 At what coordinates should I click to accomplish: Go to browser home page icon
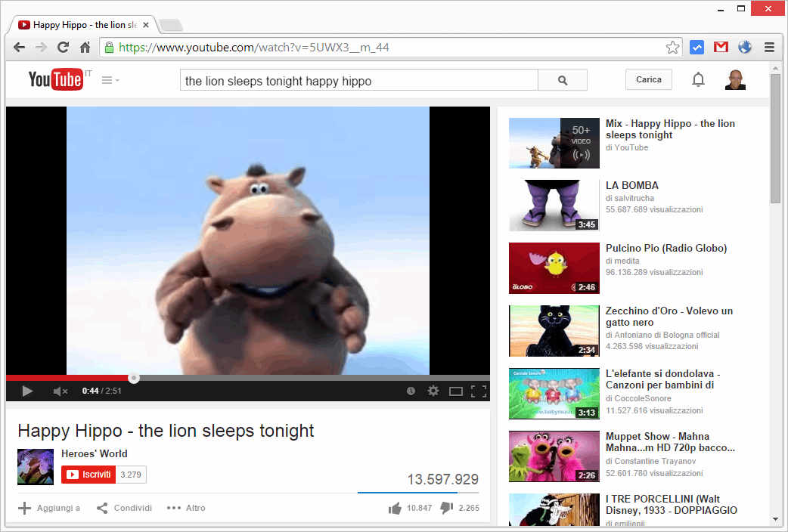tap(85, 47)
